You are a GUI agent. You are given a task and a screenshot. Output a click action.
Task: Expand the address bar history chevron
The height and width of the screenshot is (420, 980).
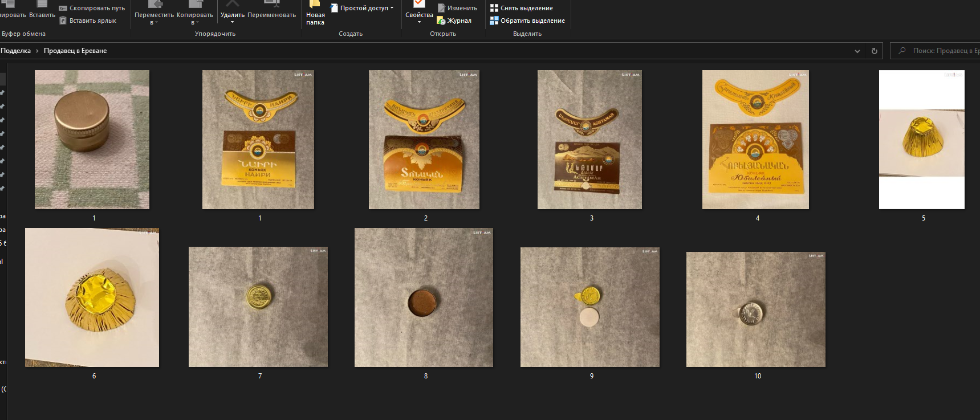[x=857, y=51]
